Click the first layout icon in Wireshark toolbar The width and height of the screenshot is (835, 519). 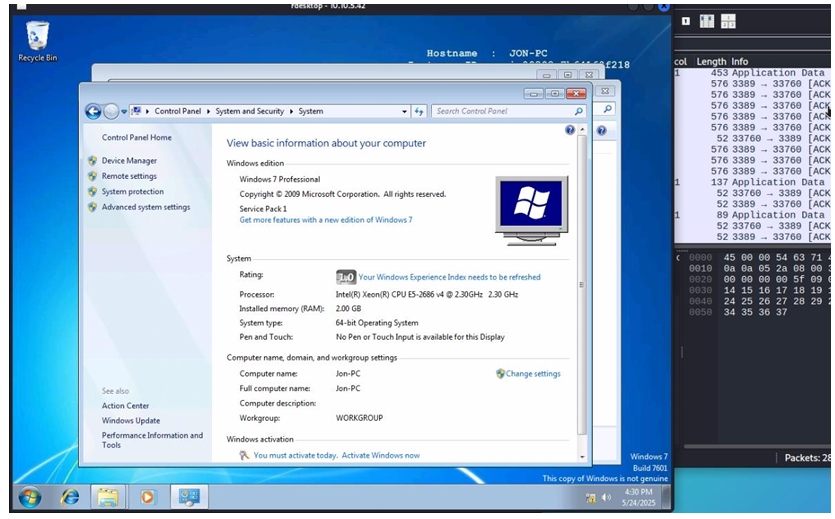coord(686,21)
